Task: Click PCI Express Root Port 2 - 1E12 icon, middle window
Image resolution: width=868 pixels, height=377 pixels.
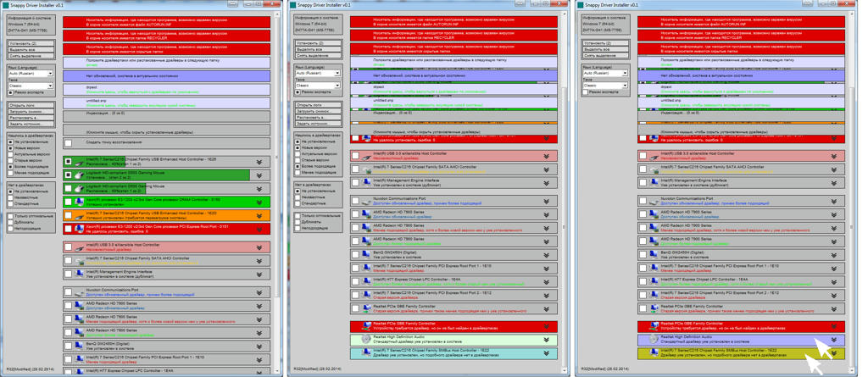Action: tap(367, 295)
